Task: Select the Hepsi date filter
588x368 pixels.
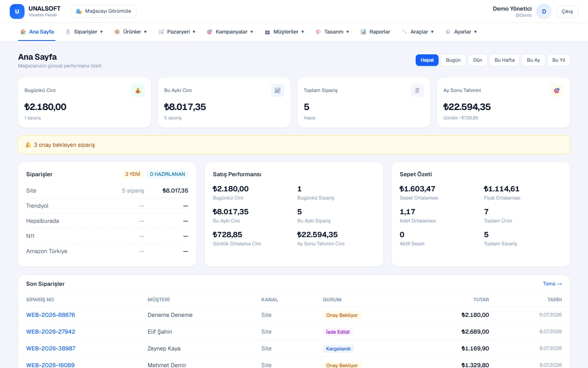Action: tap(427, 60)
